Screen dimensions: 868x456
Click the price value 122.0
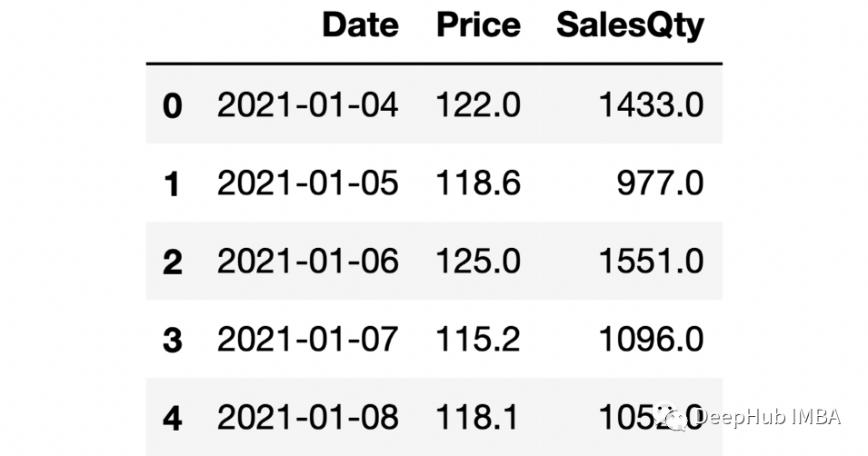click(x=478, y=104)
